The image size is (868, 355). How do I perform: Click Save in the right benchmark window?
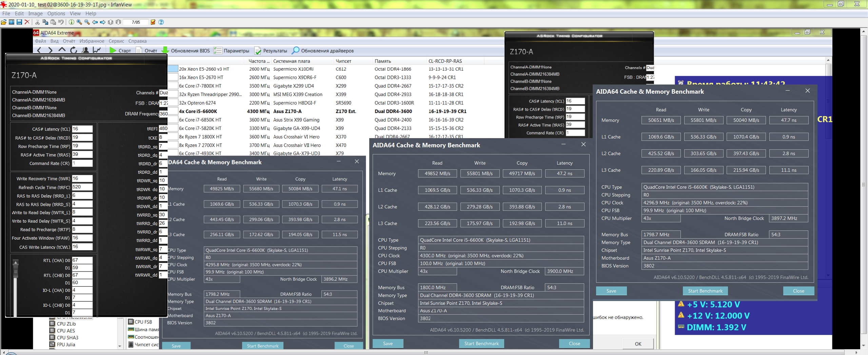point(611,291)
